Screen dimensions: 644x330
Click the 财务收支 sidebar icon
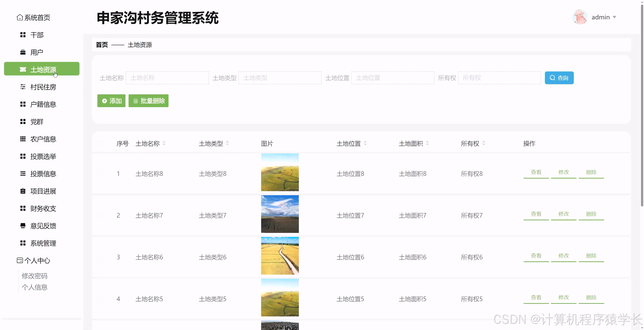[x=23, y=209]
